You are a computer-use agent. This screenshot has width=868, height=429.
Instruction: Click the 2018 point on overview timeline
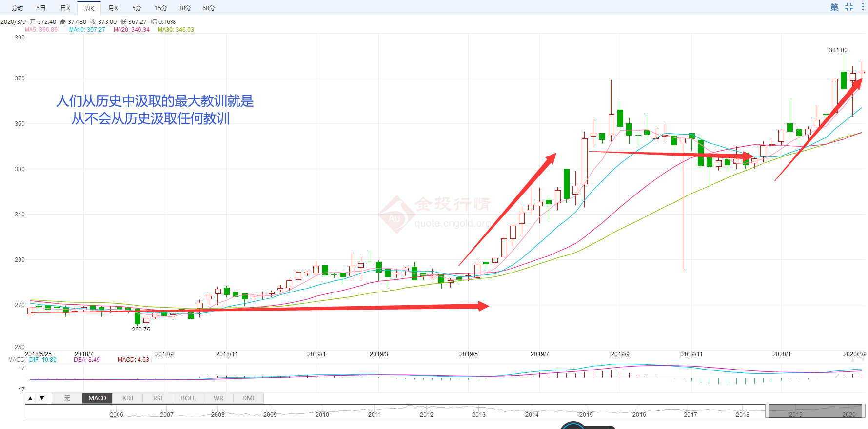(x=743, y=415)
